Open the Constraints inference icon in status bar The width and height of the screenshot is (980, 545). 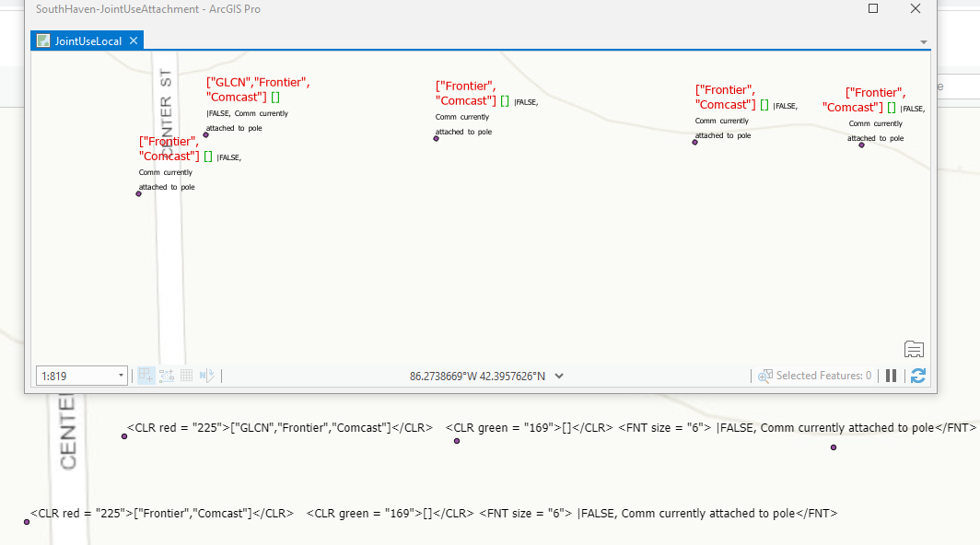(166, 376)
